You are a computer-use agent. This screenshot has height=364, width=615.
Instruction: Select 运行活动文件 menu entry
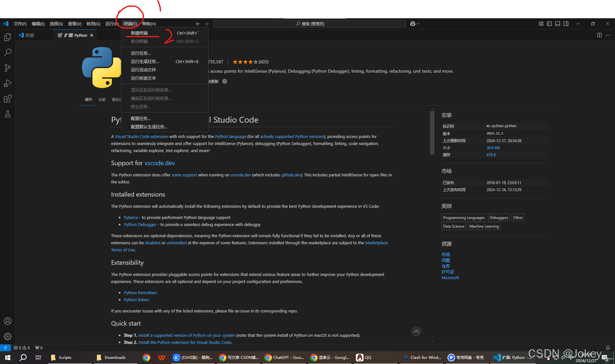165,70
